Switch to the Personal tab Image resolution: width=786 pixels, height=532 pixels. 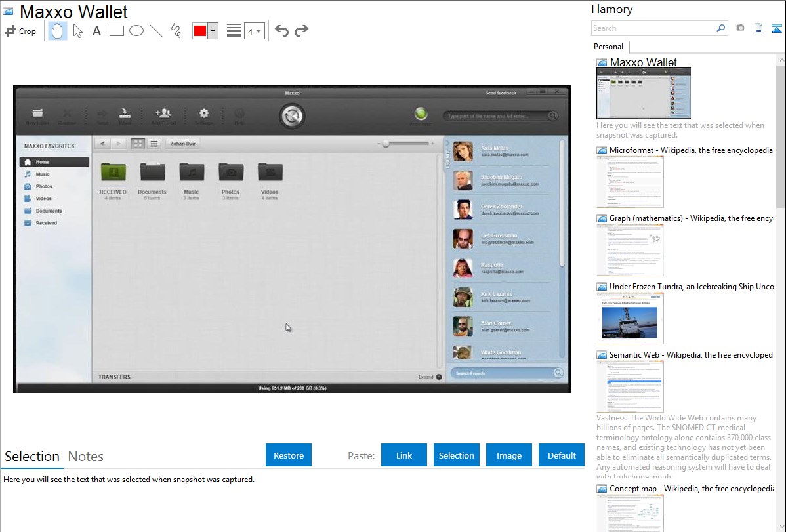coord(609,47)
